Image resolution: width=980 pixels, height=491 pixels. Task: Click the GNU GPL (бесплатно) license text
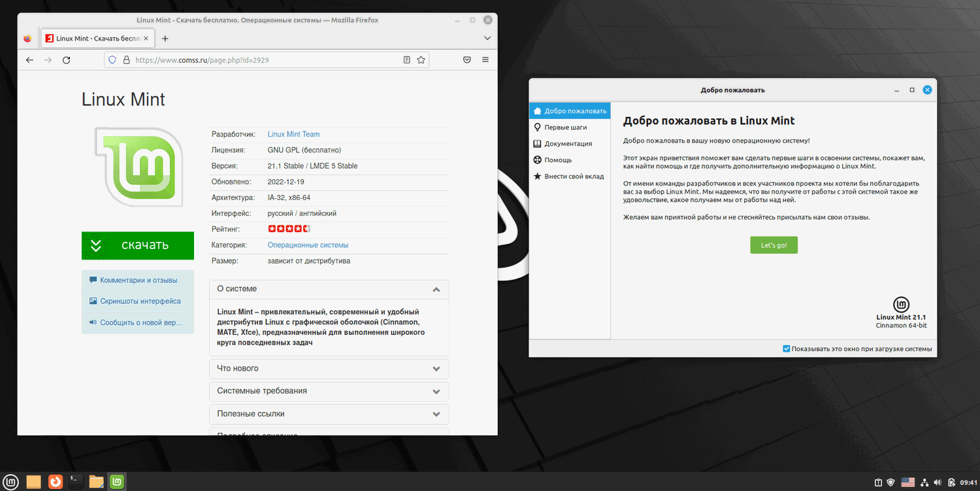(x=304, y=150)
